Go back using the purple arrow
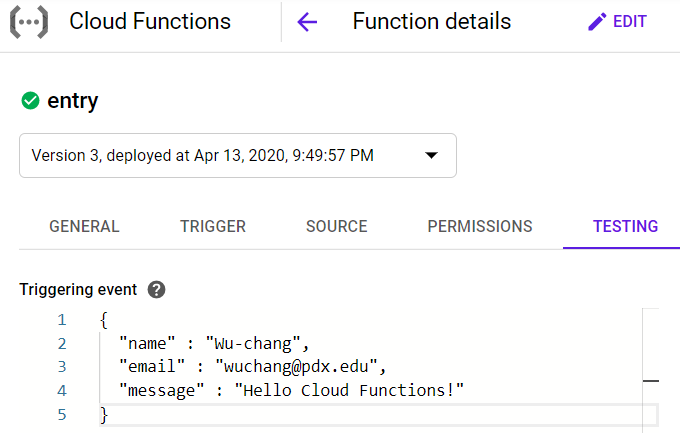Screen dimensions: 680x433 (307, 22)
